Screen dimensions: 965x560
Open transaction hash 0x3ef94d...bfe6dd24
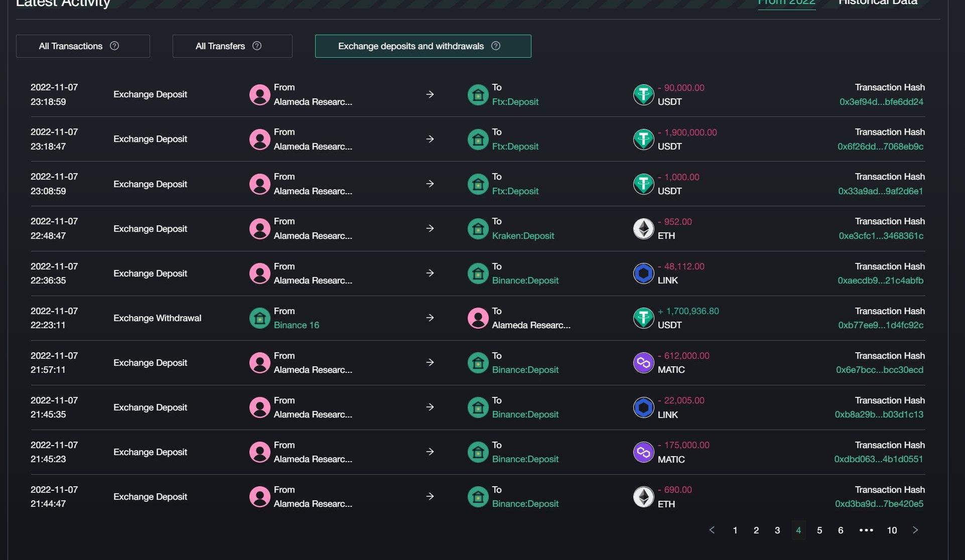[881, 102]
